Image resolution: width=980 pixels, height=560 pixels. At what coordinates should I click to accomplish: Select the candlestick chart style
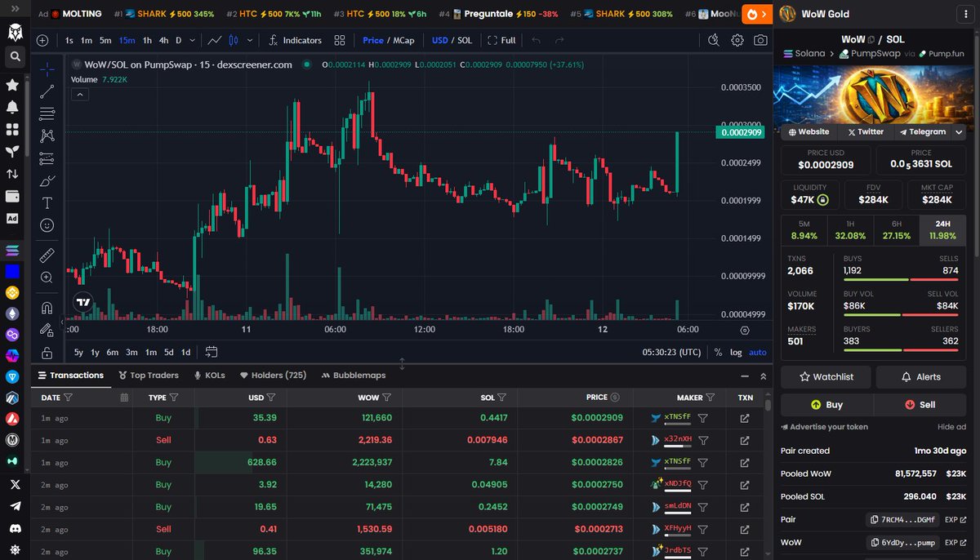tap(234, 40)
